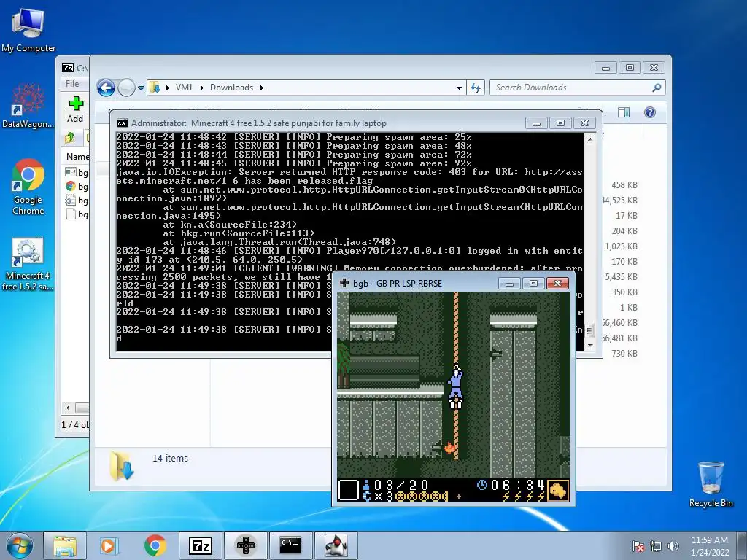Viewport: 747px width, 560px height.
Task: Minimize the bgb emulator window
Action: 509,284
